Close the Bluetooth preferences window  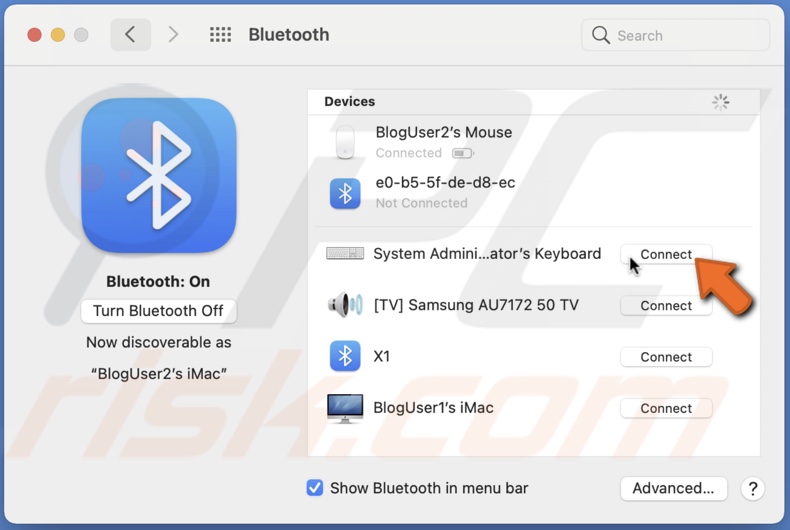point(34,35)
